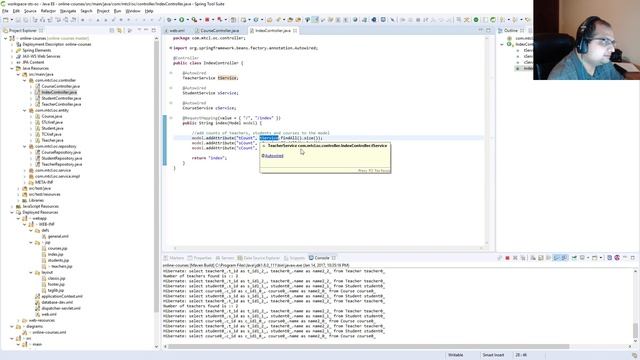Screen dimensions: 640x360
Task: Collapse the online-courses project node
Action: [x=6, y=38]
